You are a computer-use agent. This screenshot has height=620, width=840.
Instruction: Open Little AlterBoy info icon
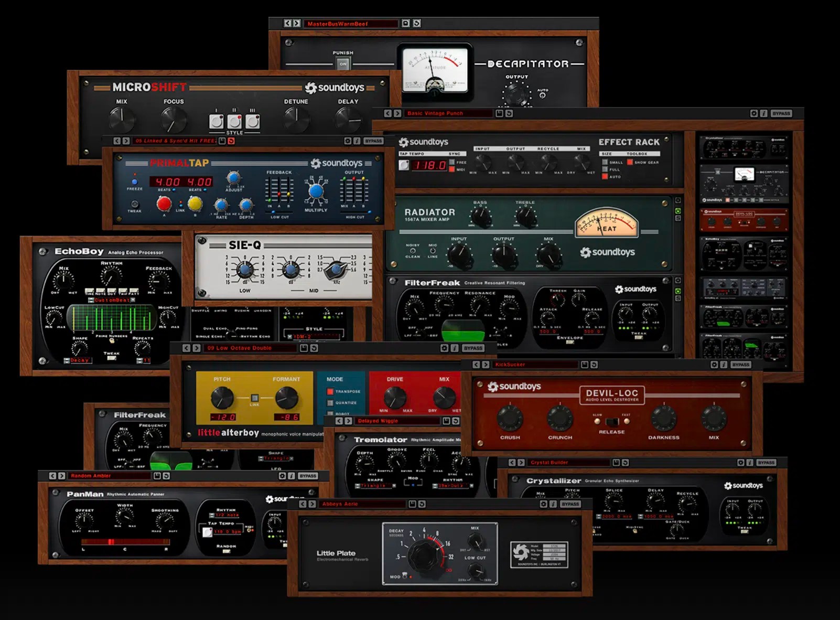tap(454, 348)
